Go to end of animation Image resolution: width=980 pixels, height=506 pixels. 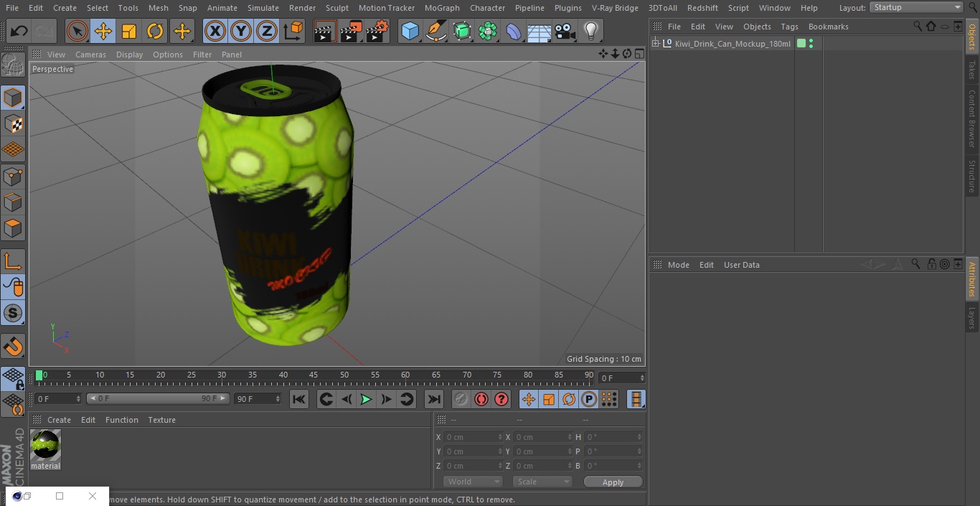434,399
